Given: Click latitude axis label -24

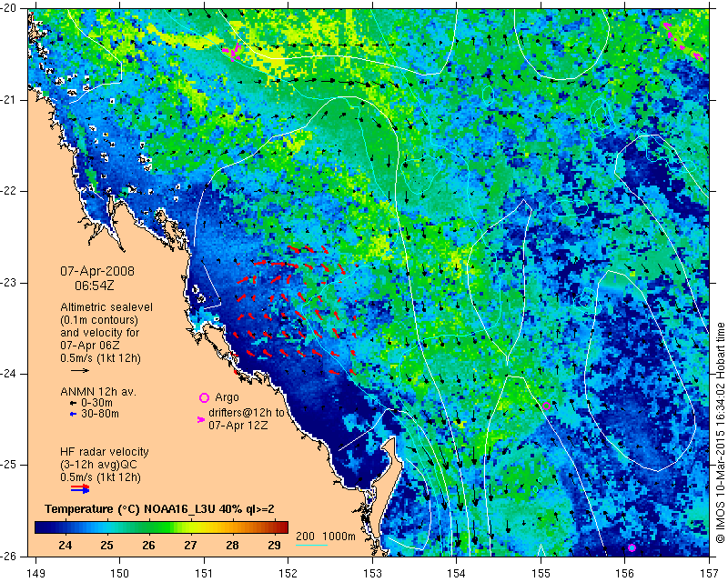Looking at the screenshot, I should coord(7,374).
